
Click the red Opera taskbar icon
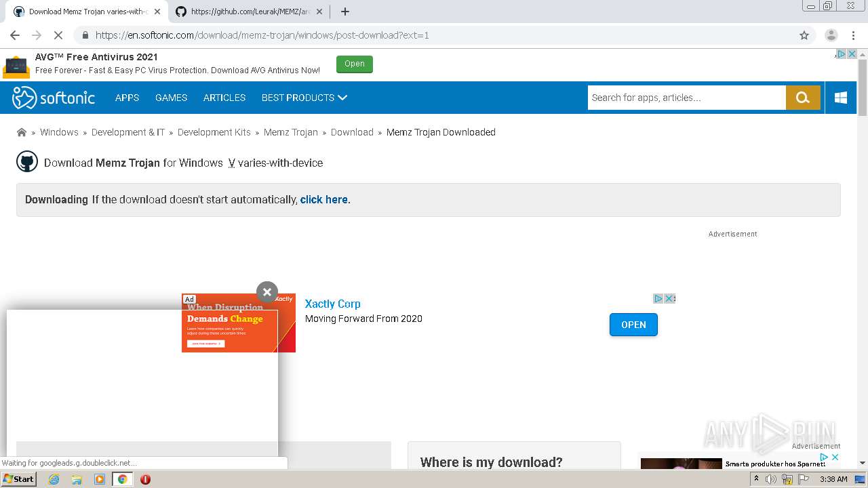pyautogui.click(x=145, y=479)
